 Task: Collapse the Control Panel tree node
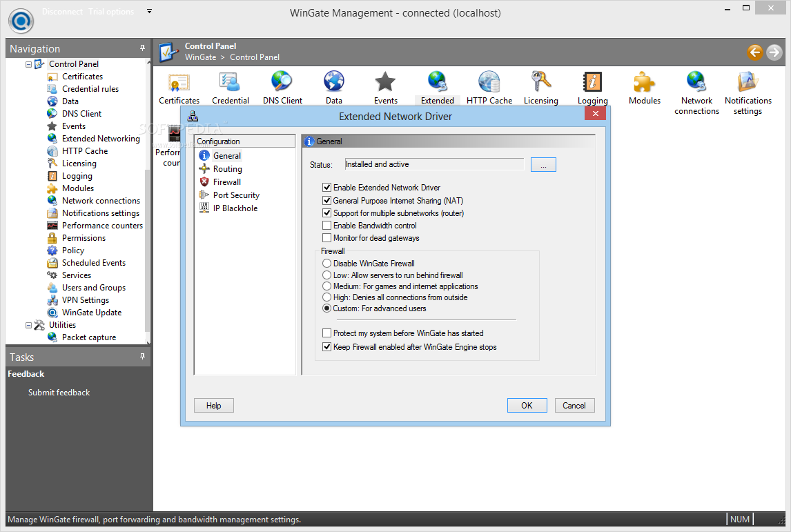29,65
